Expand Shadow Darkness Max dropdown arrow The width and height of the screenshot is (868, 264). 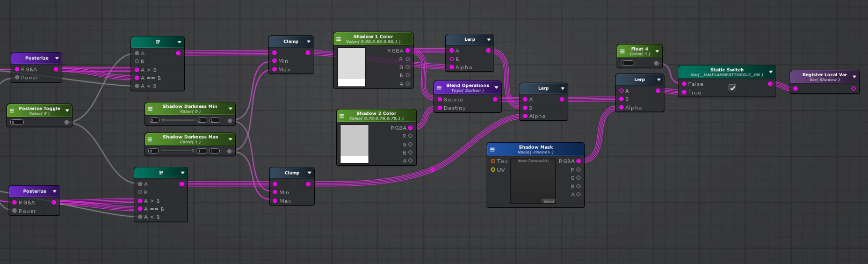pyautogui.click(x=230, y=139)
